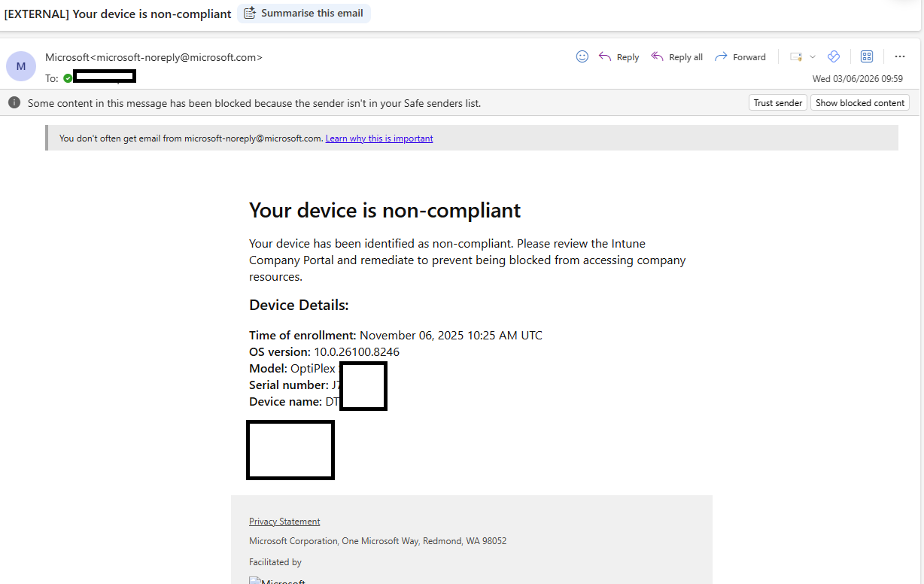Click Show blocked content button
This screenshot has width=924, height=584.
click(860, 103)
